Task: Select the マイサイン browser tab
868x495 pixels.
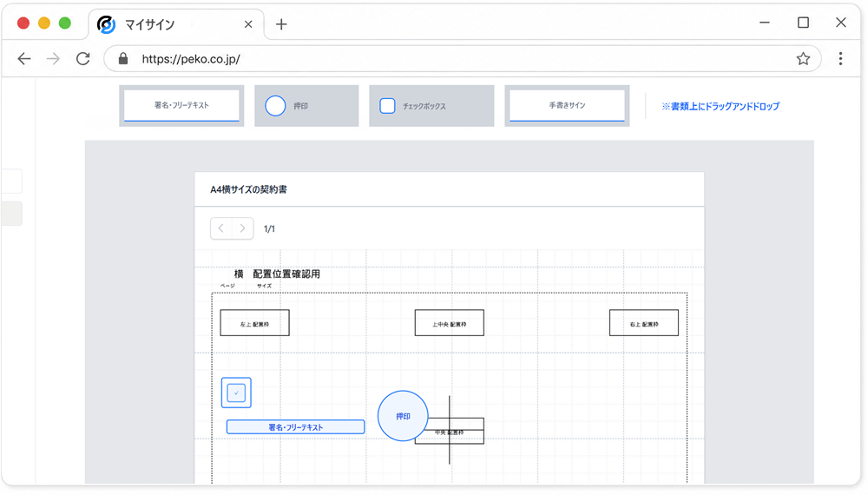Action: [x=176, y=24]
